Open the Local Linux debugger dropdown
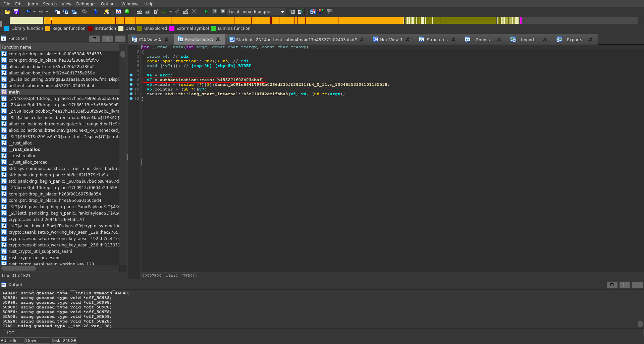644x344 pixels. [282, 12]
